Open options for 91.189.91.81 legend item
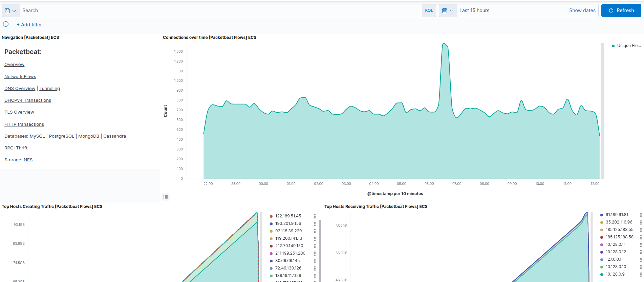 point(641,215)
